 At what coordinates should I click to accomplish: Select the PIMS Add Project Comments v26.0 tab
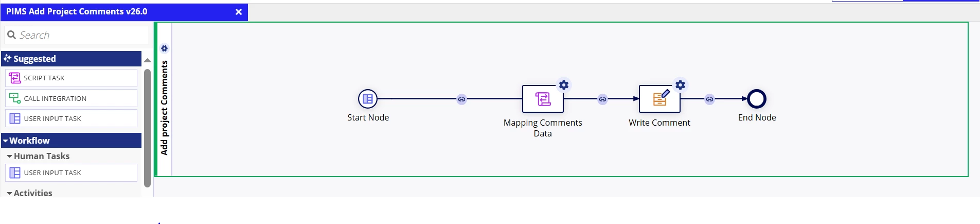pyautogui.click(x=77, y=11)
